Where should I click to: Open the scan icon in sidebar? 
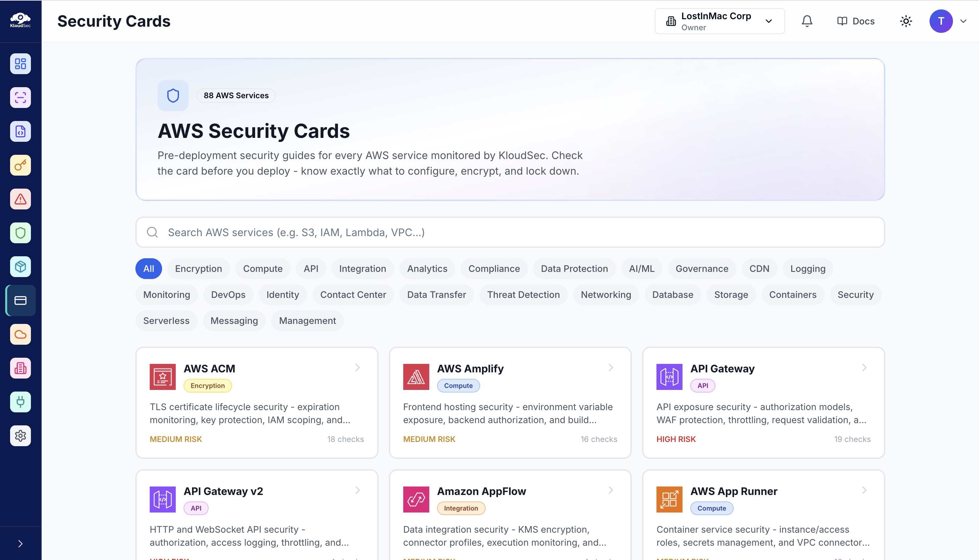tap(21, 98)
